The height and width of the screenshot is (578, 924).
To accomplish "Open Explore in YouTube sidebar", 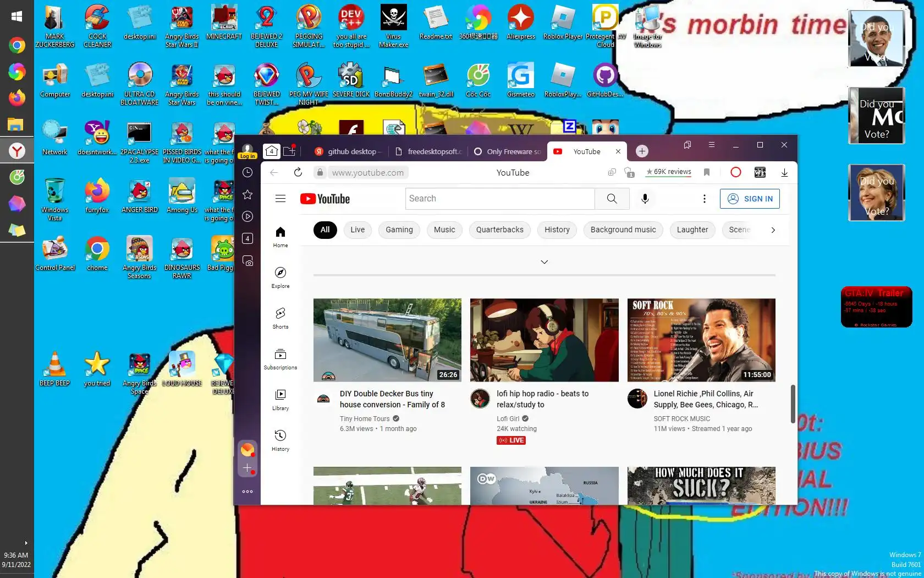I will (280, 278).
